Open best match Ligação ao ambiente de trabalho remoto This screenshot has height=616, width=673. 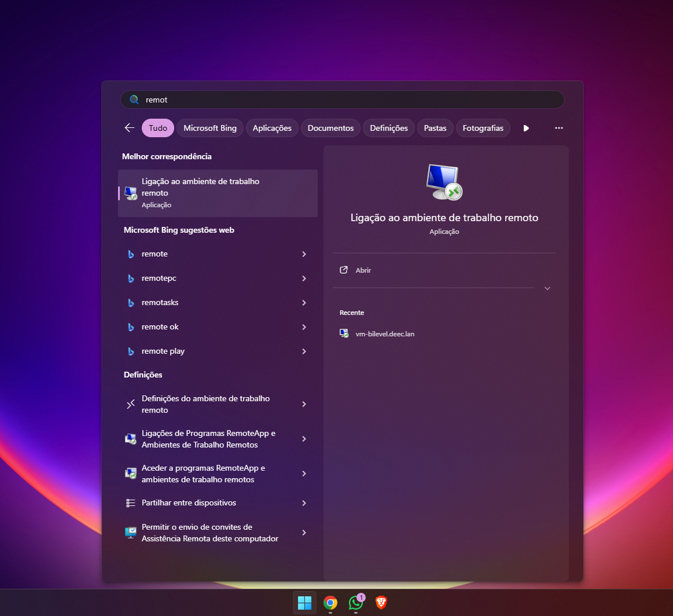[218, 193]
